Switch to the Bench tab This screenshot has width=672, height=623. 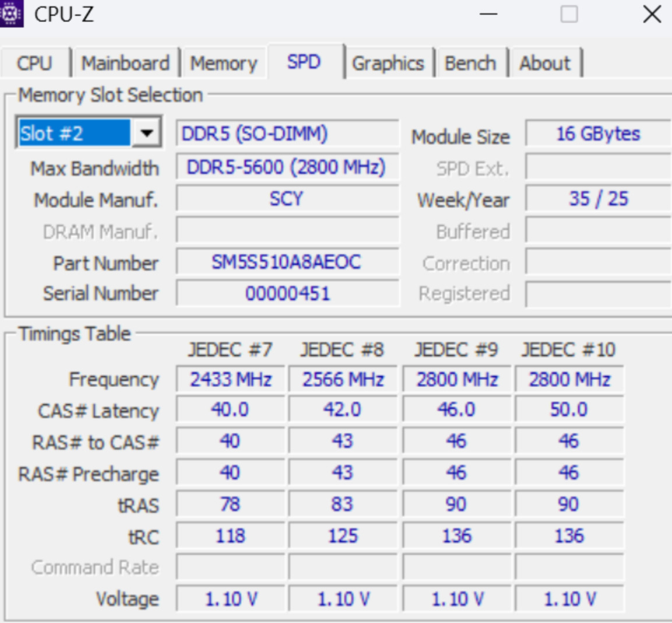tap(470, 63)
